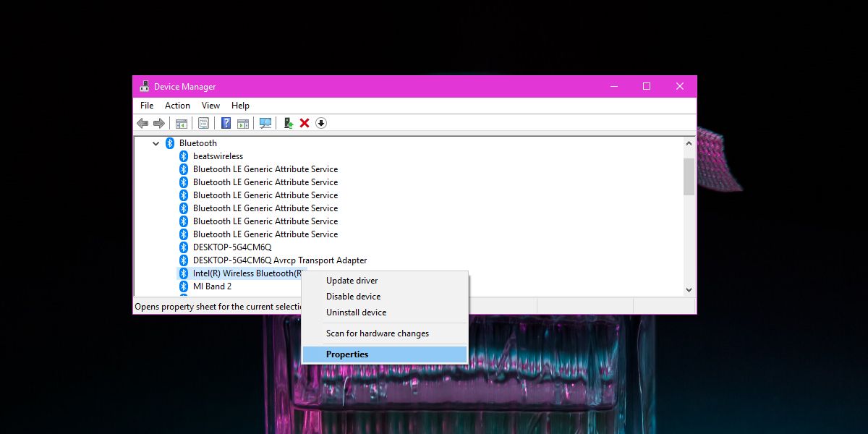Click the Back arrow toolbar icon
The width and height of the screenshot is (868, 434).
point(142,124)
